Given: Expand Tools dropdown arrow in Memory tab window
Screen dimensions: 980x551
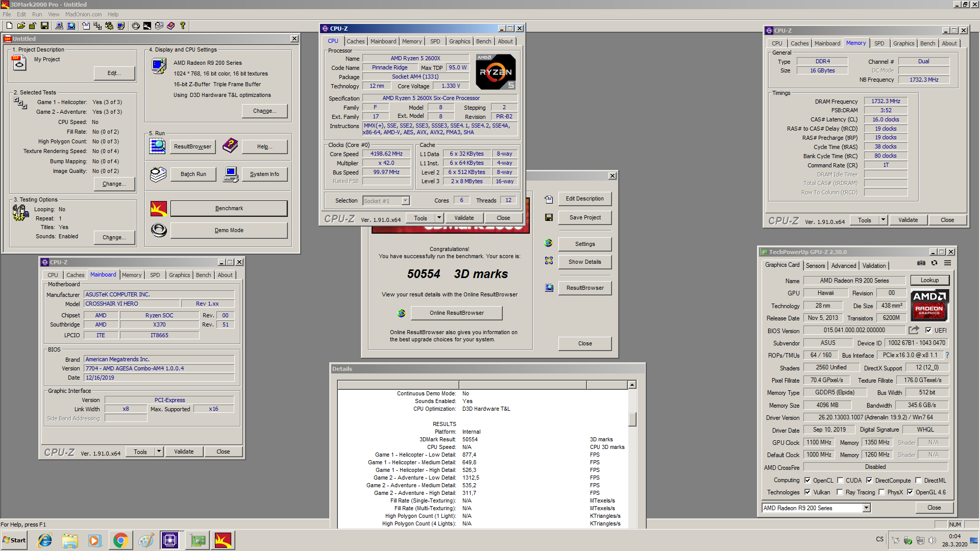Looking at the screenshot, I should coord(883,220).
